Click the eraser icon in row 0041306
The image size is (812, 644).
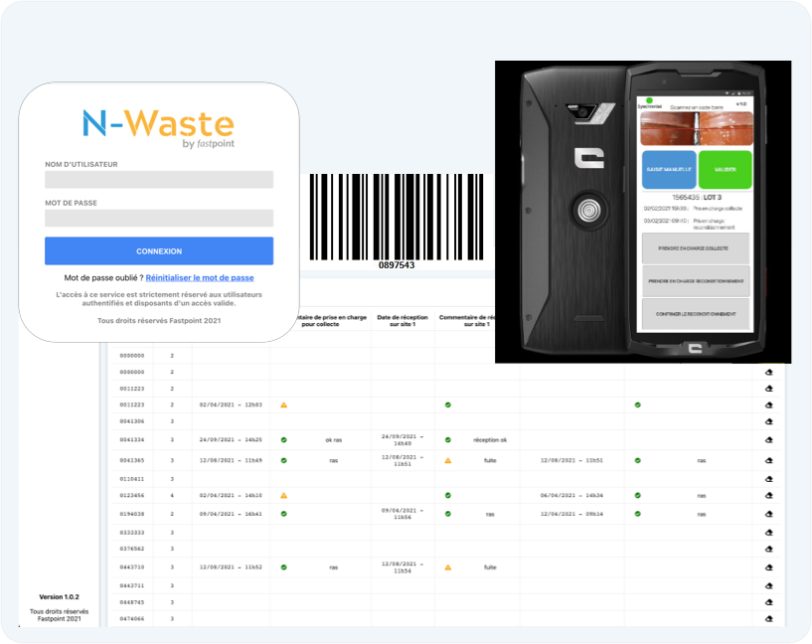(x=769, y=421)
